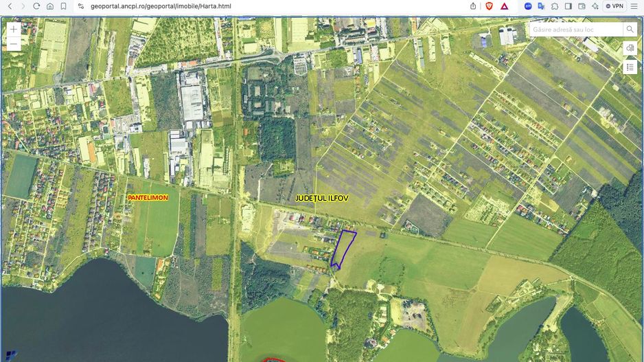
Task: Toggle the browser sidebar panel
Action: point(568,6)
